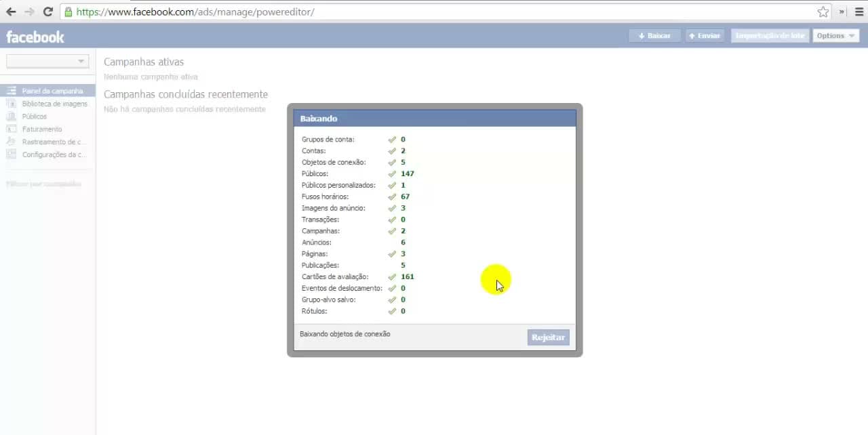The image size is (868, 435).
Task: Click the Rótulos check mark
Action: 392,312
